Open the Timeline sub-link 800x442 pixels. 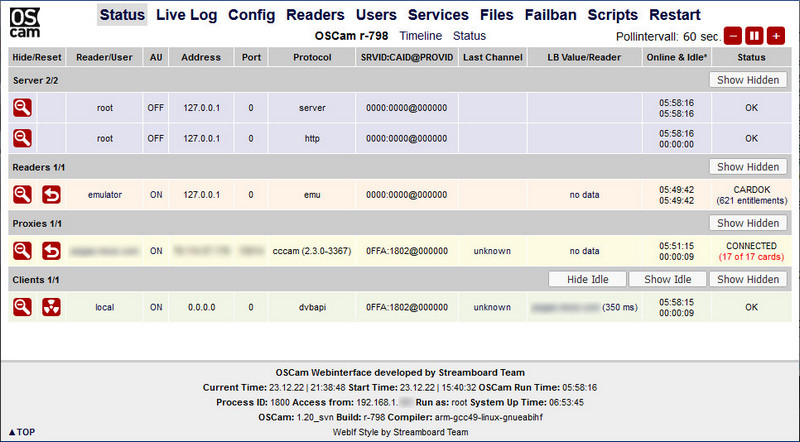(x=420, y=36)
